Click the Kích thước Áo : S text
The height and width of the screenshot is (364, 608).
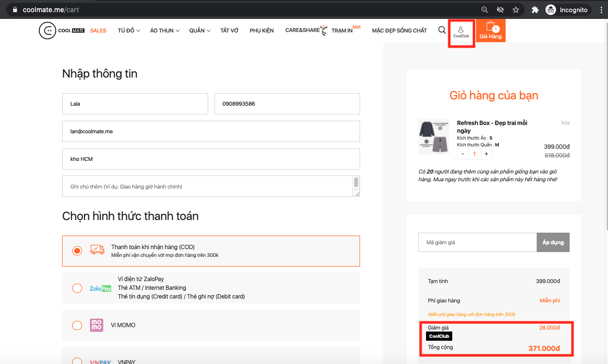(475, 138)
